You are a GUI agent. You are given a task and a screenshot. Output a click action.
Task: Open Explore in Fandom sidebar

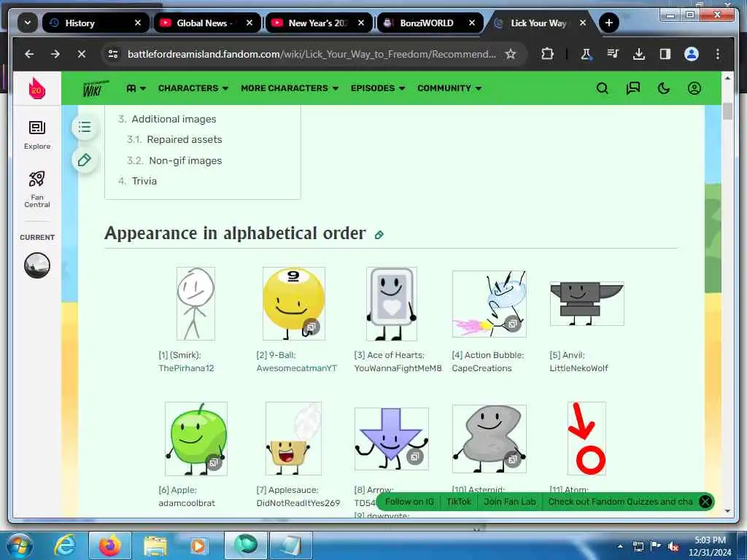coord(37,135)
